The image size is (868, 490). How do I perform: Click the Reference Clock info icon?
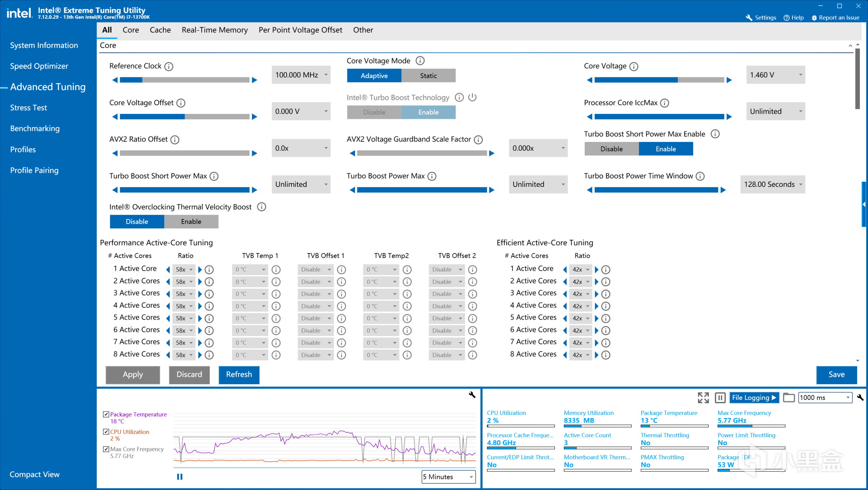pos(169,66)
